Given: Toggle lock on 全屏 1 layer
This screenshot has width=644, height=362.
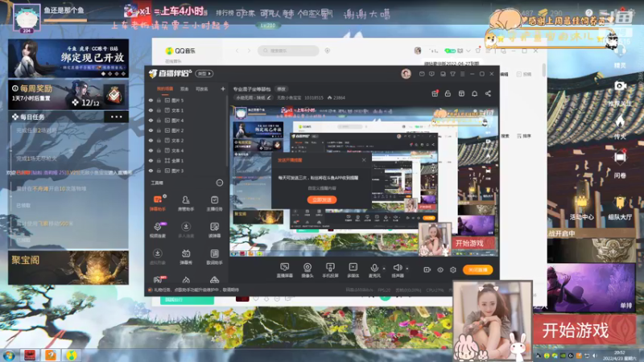Looking at the screenshot, I should click(x=159, y=160).
